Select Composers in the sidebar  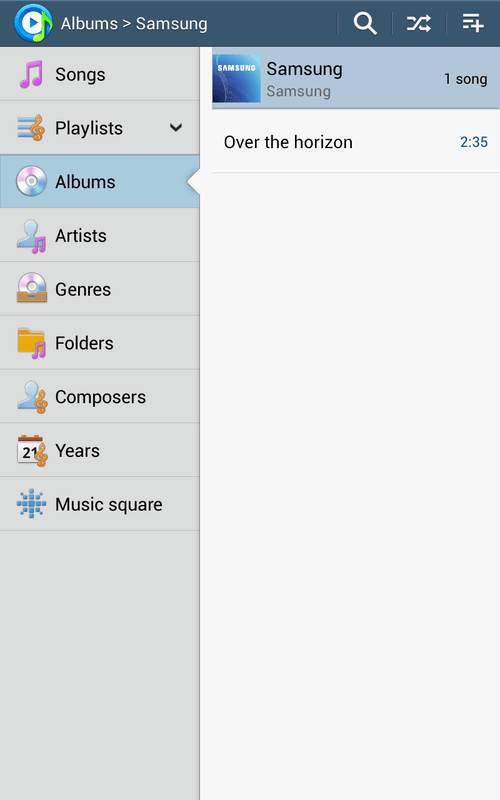pyautogui.click(x=99, y=396)
